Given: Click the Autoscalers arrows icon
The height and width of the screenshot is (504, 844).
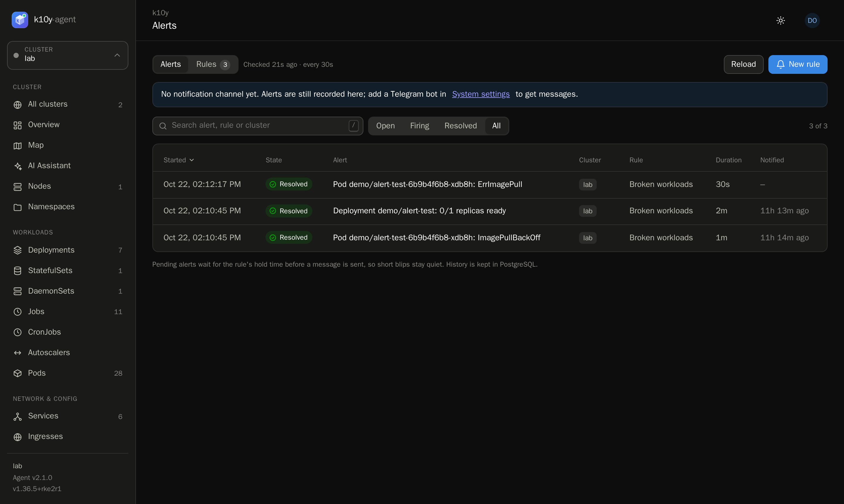Looking at the screenshot, I should tap(18, 353).
